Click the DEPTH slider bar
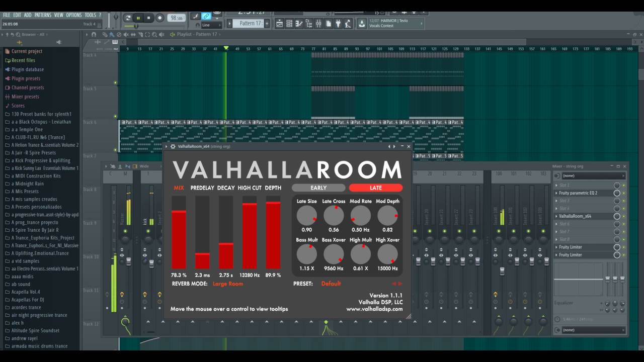 (x=273, y=233)
